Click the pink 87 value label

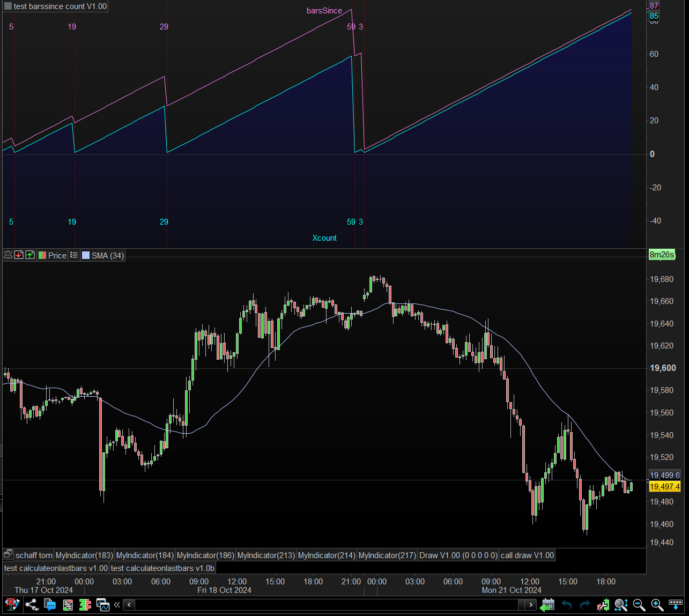(x=654, y=6)
